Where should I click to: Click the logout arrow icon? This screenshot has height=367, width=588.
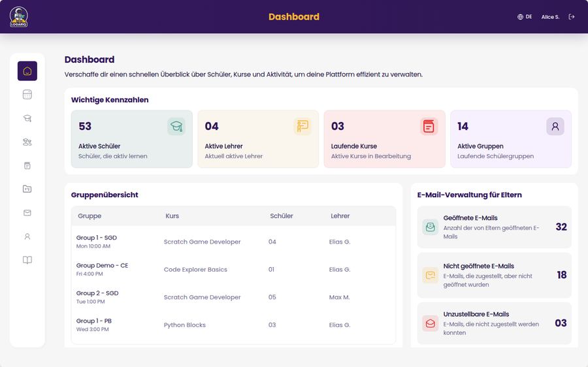click(572, 17)
